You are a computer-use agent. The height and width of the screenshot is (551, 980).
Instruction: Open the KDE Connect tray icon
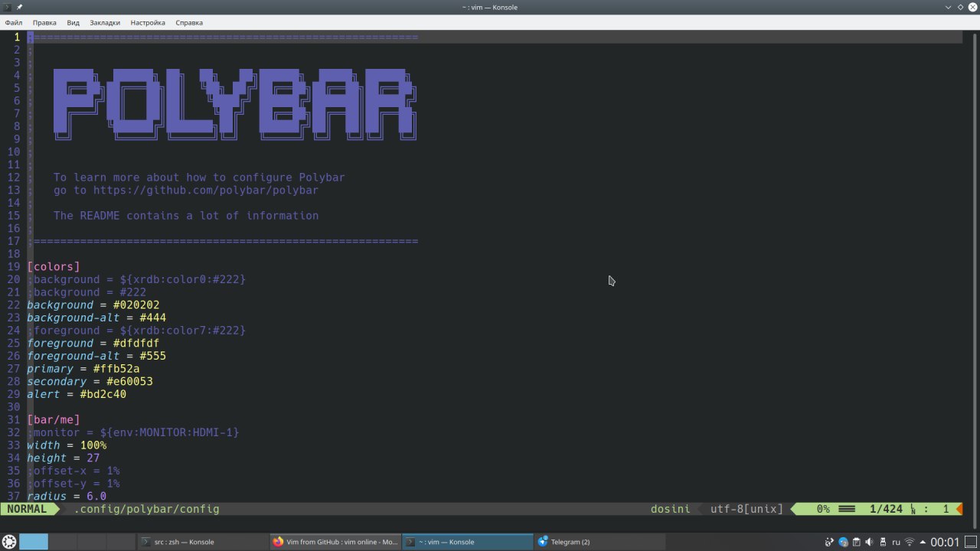tap(829, 542)
